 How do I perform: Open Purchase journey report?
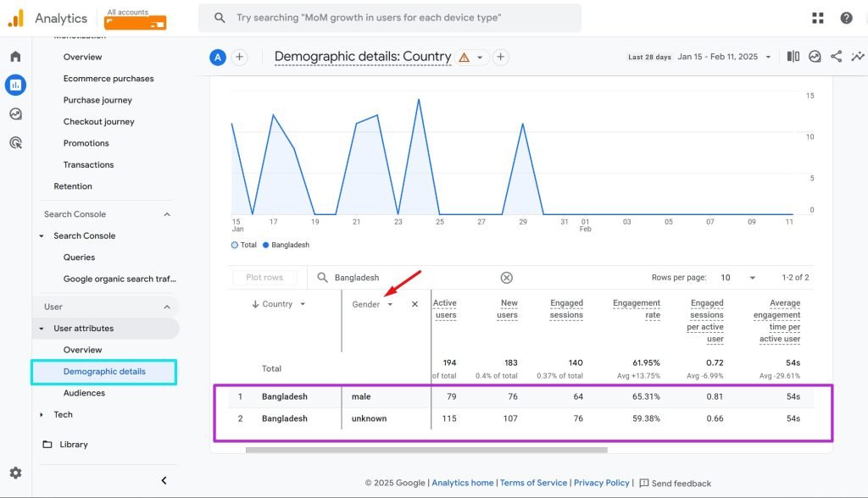point(97,100)
